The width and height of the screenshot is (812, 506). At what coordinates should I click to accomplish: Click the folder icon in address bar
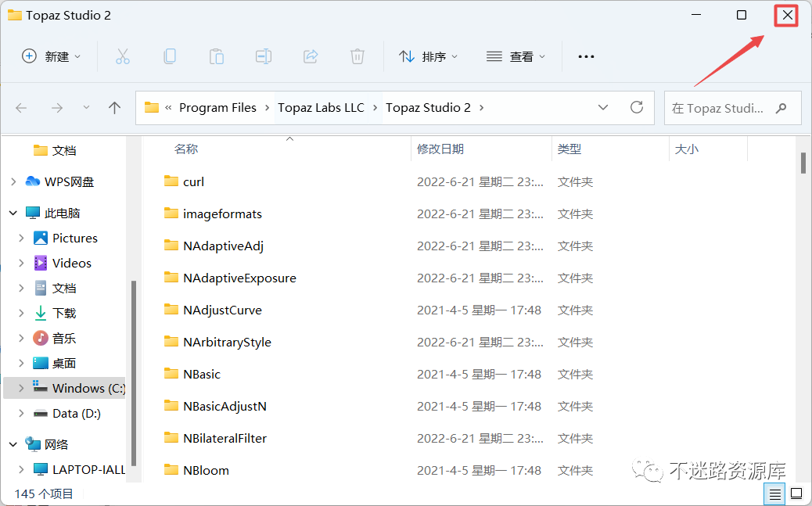click(152, 108)
